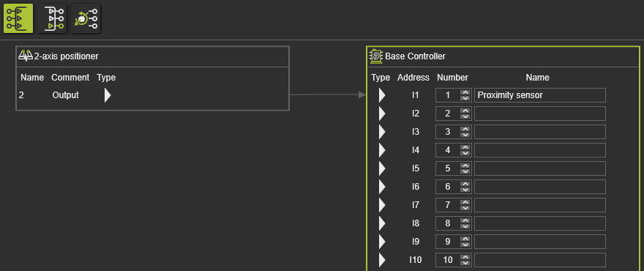This screenshot has height=271, width=644.
Task: Click the Base Controller chip icon
Action: coord(376,56)
